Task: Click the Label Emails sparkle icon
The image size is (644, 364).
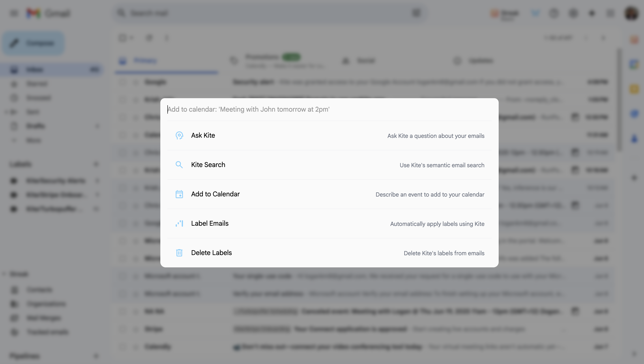Action: pyautogui.click(x=179, y=223)
